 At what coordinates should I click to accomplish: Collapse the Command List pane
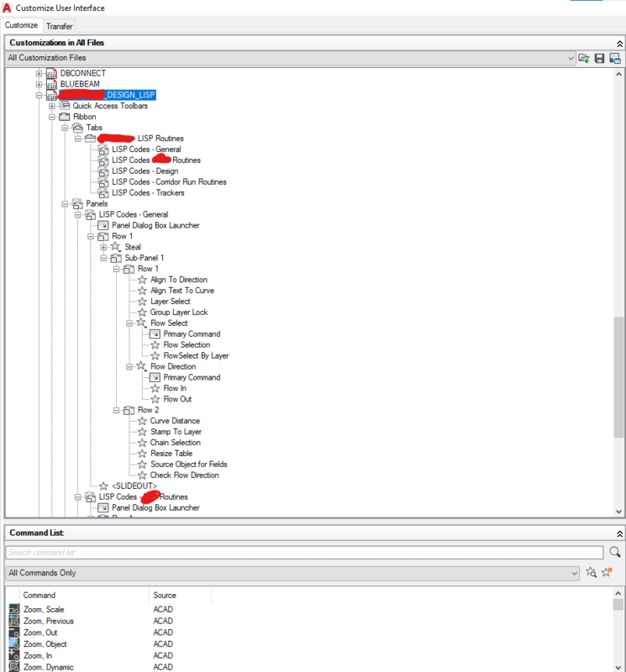[x=619, y=533]
